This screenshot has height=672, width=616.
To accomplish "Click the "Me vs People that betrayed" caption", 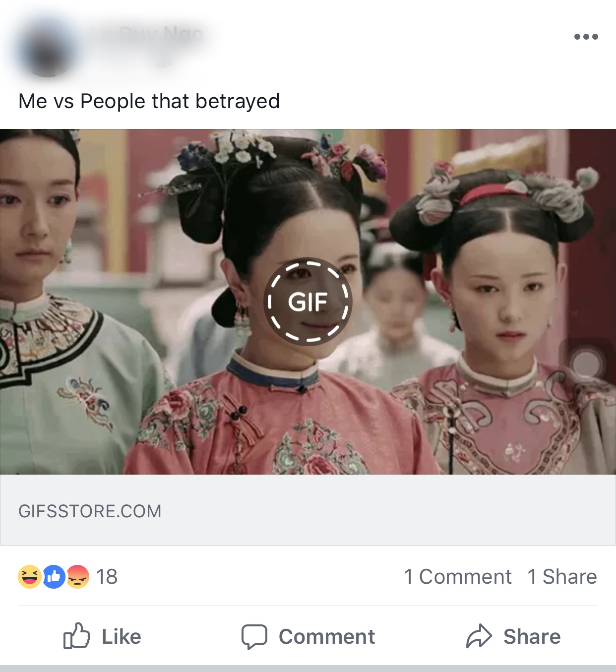I will pos(149,101).
